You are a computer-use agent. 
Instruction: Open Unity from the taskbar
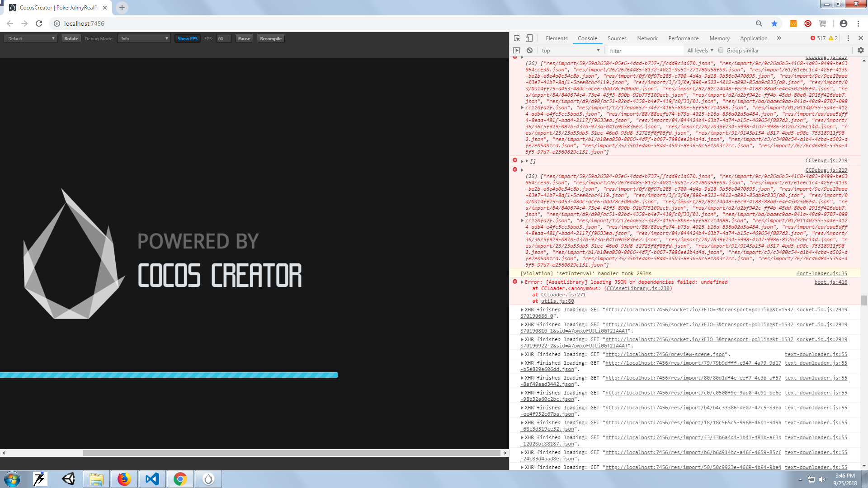coord(68,479)
